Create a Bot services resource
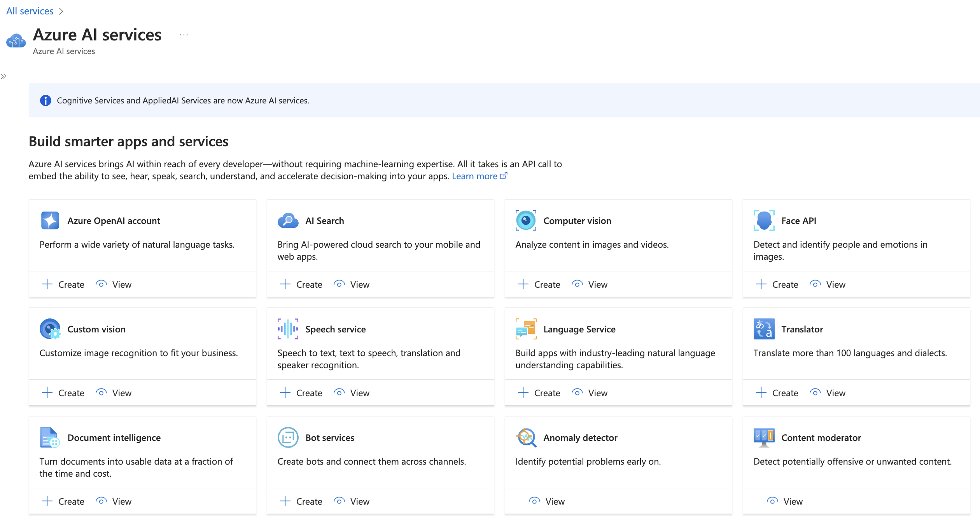This screenshot has width=980, height=521. pyautogui.click(x=301, y=501)
